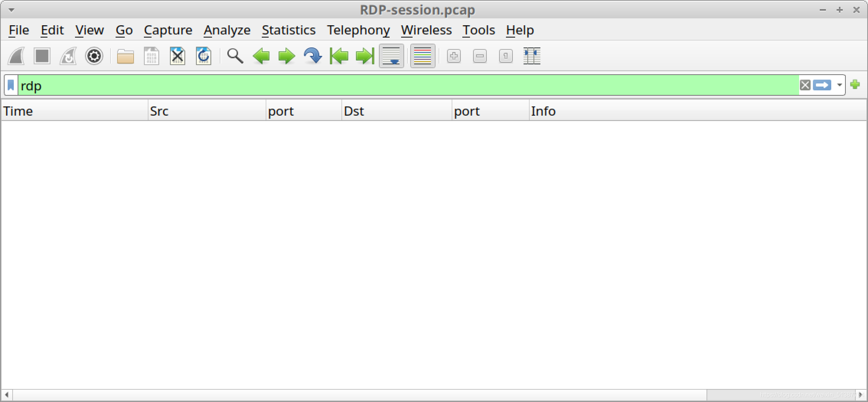The height and width of the screenshot is (402, 868).
Task: Add a display filter button plus
Action: pyautogui.click(x=855, y=85)
